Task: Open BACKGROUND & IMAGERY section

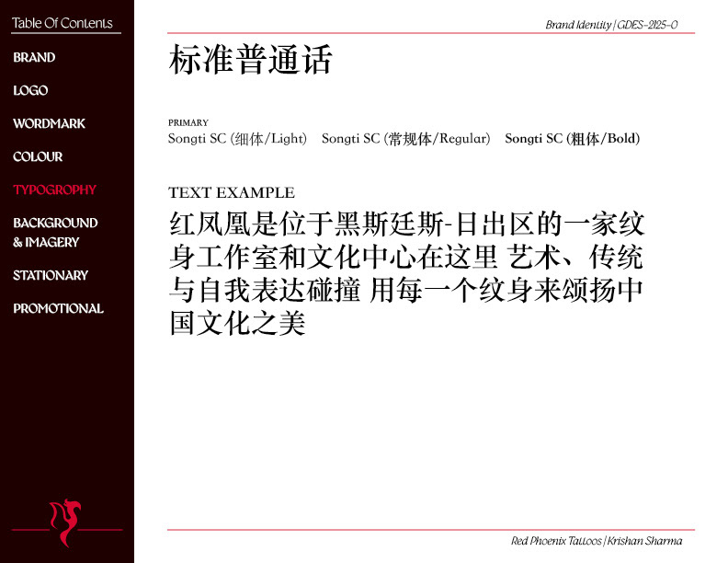Action: 55,232
